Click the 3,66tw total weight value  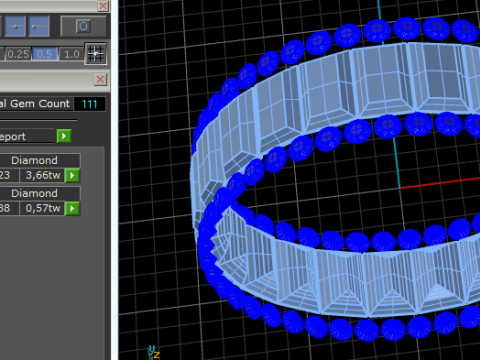43,175
